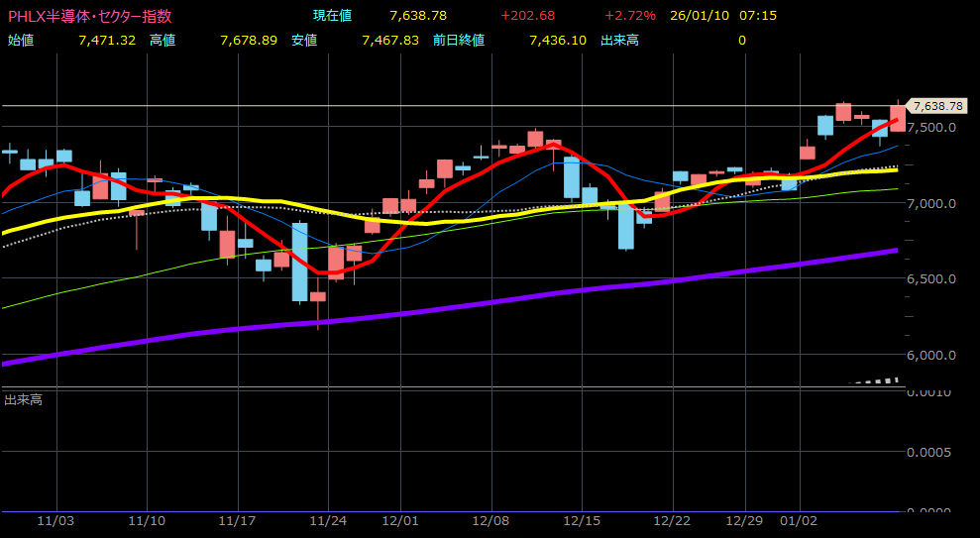The height and width of the screenshot is (538, 980).
Task: Click the +202.68 price change value
Action: [x=527, y=16]
